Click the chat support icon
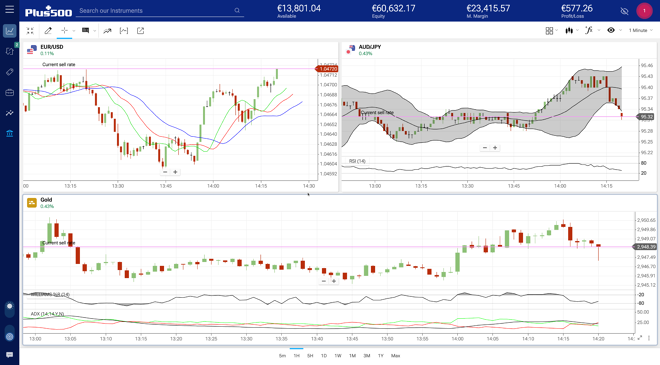 pyautogui.click(x=9, y=355)
